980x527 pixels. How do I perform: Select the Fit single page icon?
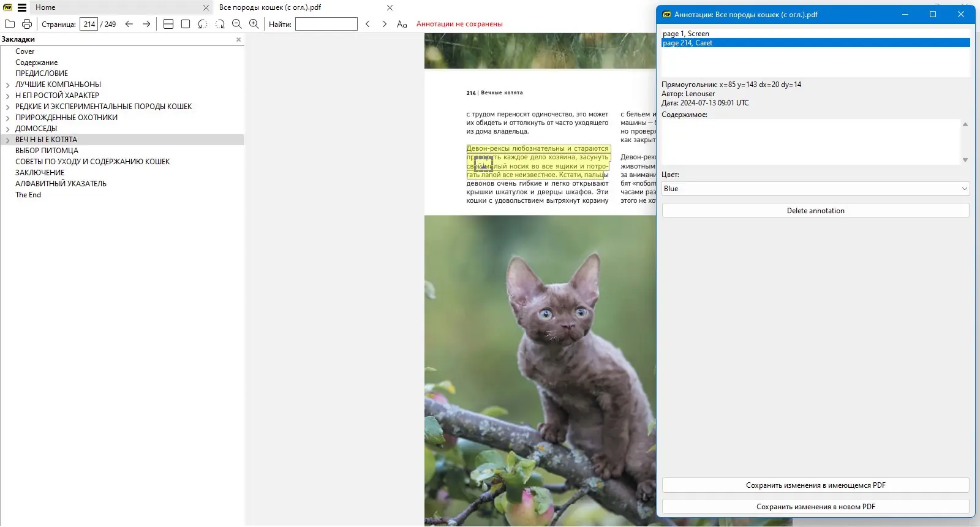(186, 24)
